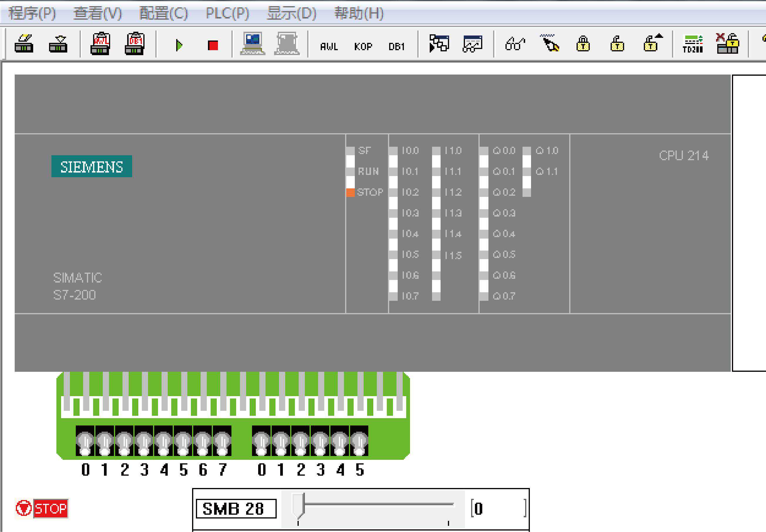Click the red Stop square icon

coord(213,45)
